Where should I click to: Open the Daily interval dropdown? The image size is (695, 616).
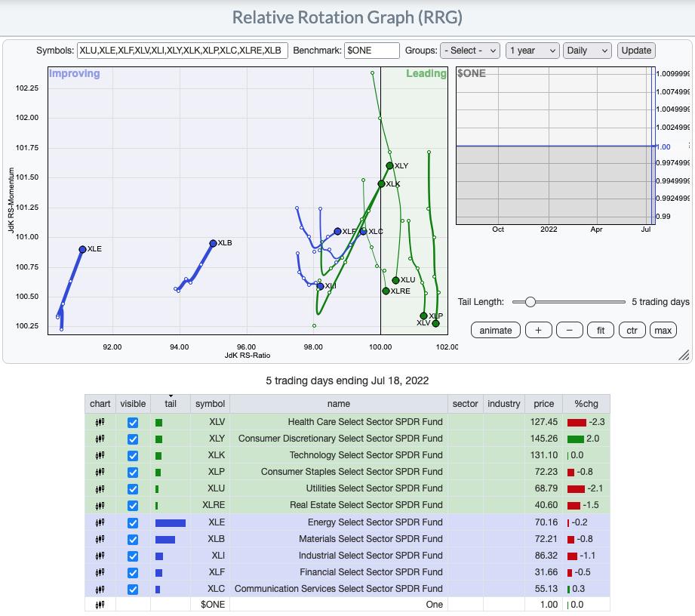click(587, 51)
